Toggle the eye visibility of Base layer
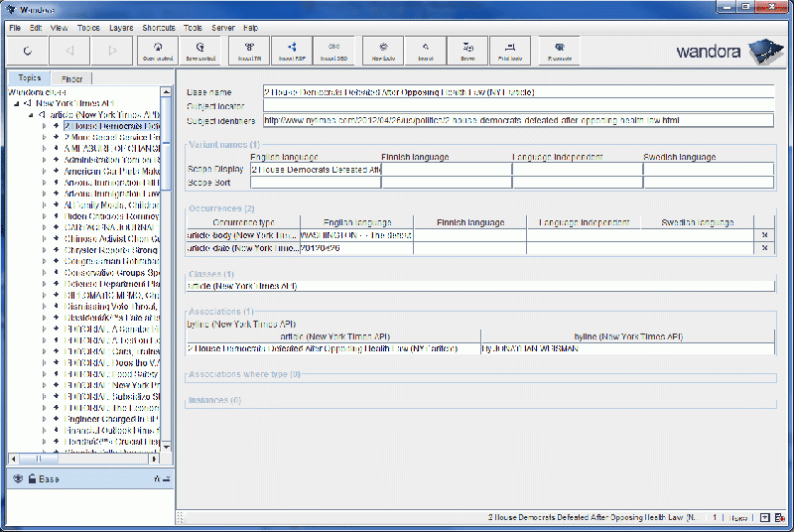Screen dimensions: 794x532 pyautogui.click(x=18, y=478)
